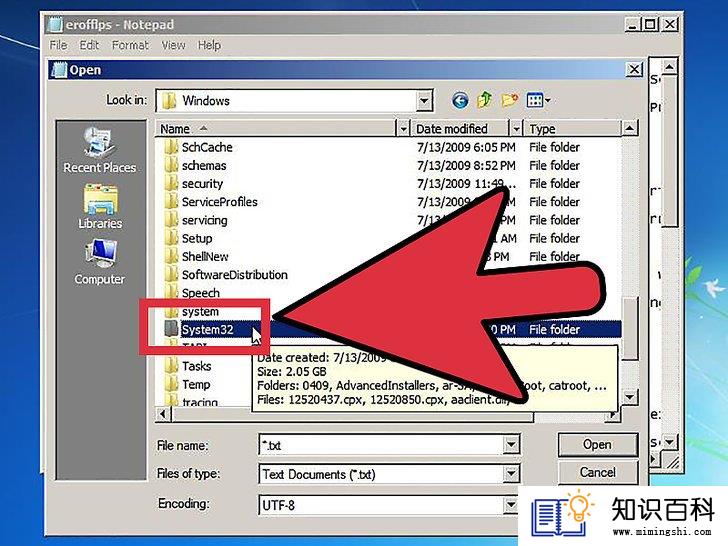Sort by the Date modified column header
728x546 pixels.
(460, 129)
